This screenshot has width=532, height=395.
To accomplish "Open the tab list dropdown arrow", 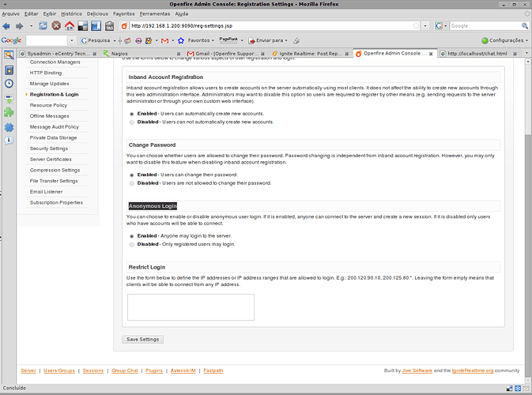I will pos(526,53).
